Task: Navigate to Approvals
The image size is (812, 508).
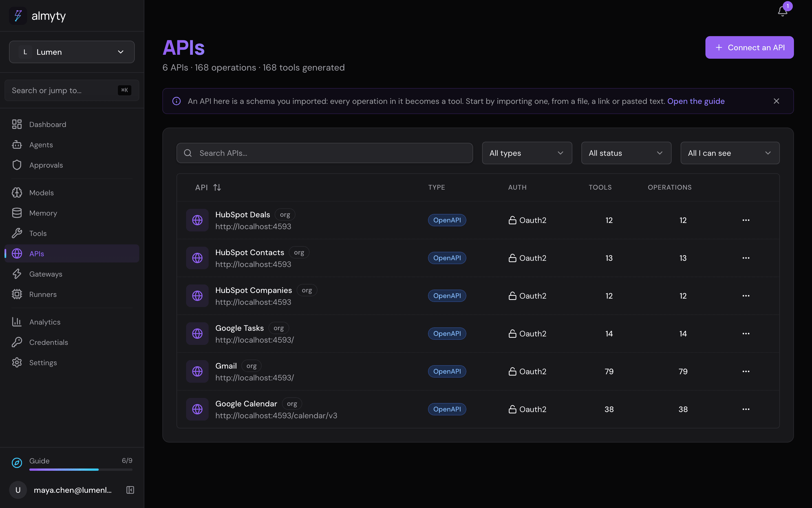Action: pos(72,165)
